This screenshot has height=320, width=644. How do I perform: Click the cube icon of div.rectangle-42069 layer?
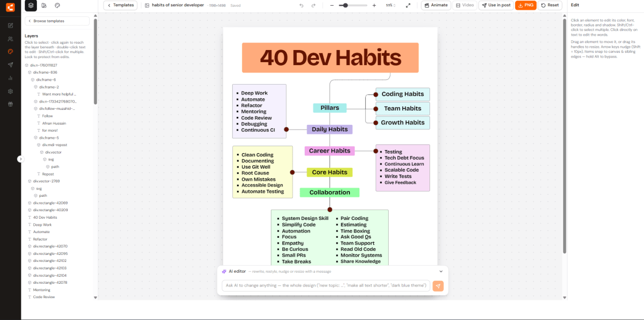coord(29,203)
